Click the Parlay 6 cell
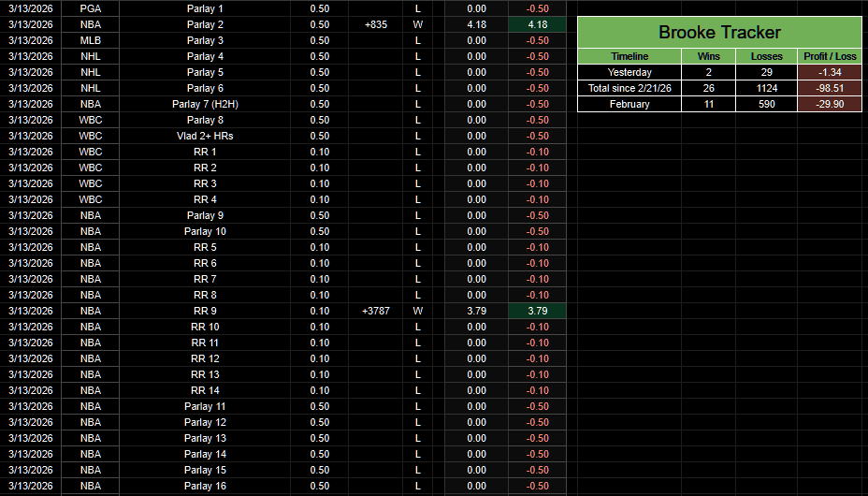This screenshot has height=496, width=868. click(205, 88)
